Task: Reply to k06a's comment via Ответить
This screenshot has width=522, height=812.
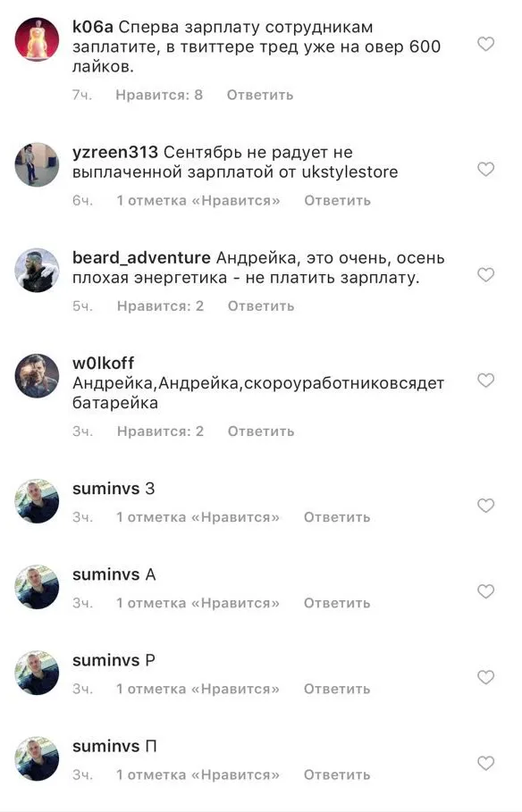Action: tap(260, 96)
